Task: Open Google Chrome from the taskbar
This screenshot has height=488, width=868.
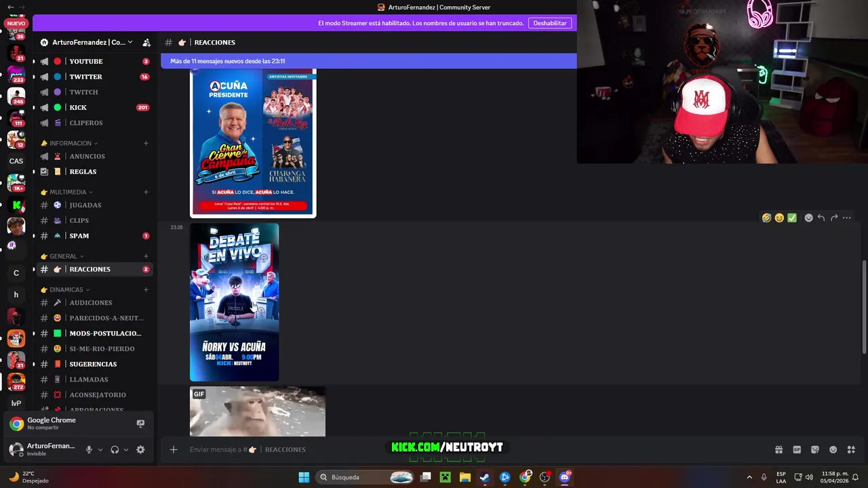Action: point(525,477)
